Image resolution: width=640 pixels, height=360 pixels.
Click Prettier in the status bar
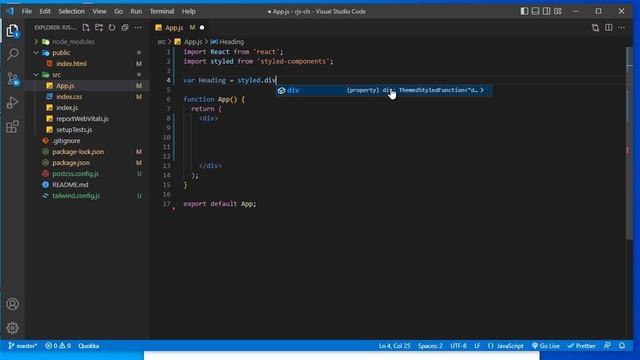(582, 346)
